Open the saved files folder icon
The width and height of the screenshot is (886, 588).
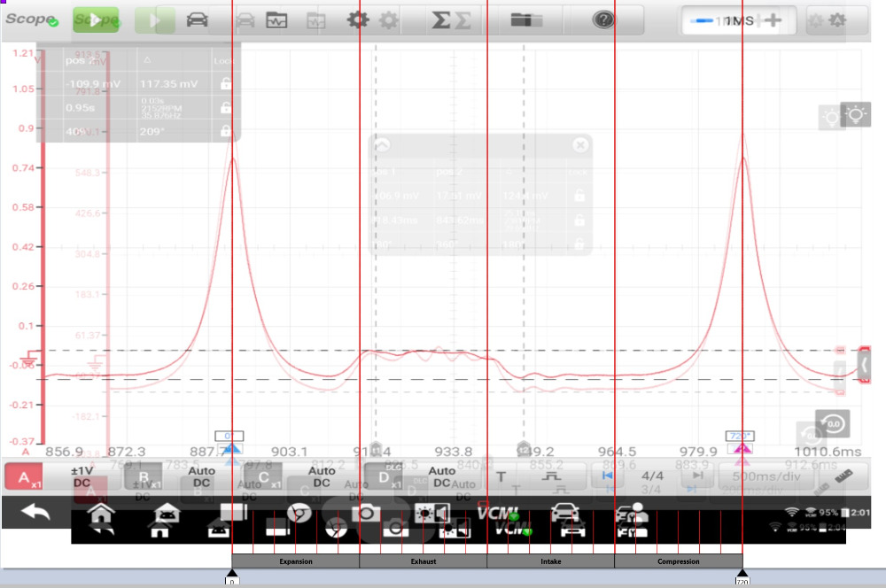526,19
